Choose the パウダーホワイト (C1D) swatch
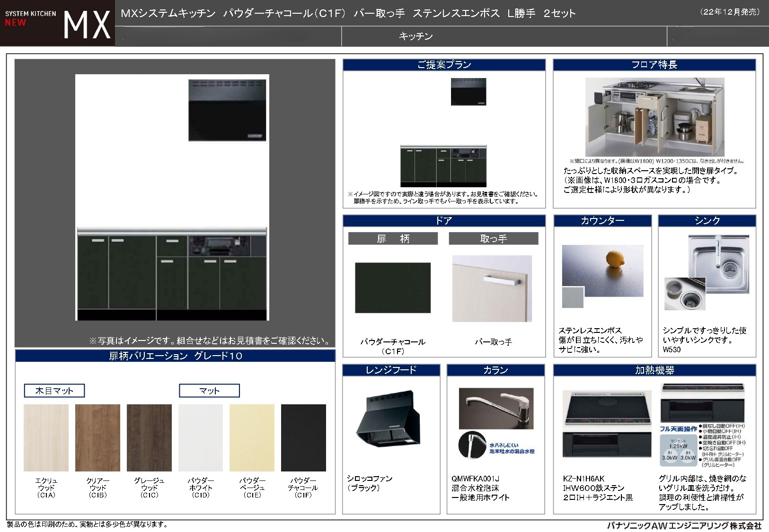This screenshot has height=532, width=769. (x=201, y=438)
